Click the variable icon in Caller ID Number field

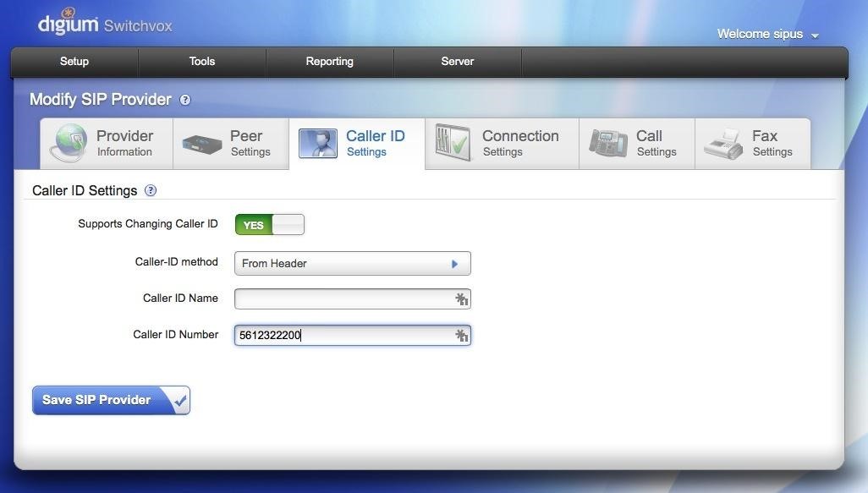[x=462, y=336]
